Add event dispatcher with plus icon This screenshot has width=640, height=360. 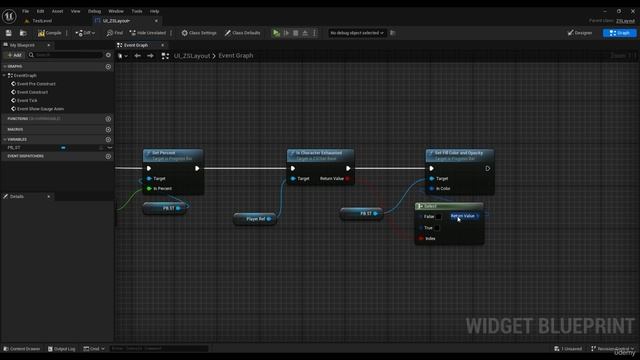click(108, 156)
